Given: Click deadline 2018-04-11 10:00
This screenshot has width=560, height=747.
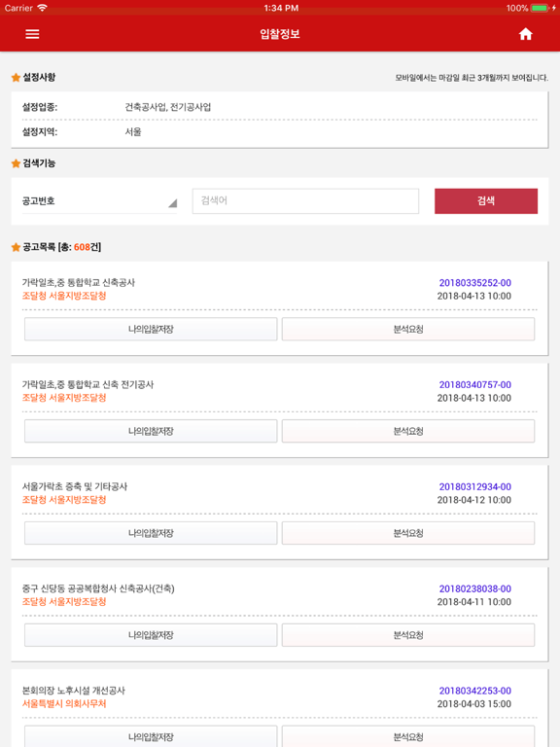Looking at the screenshot, I should pos(473,602).
